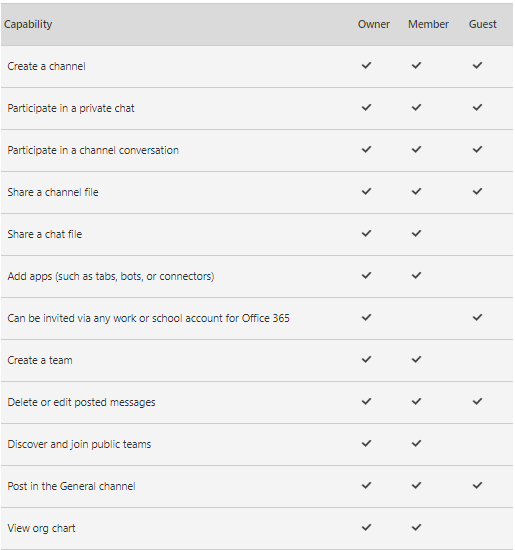Select the Capability column header

pyautogui.click(x=28, y=25)
